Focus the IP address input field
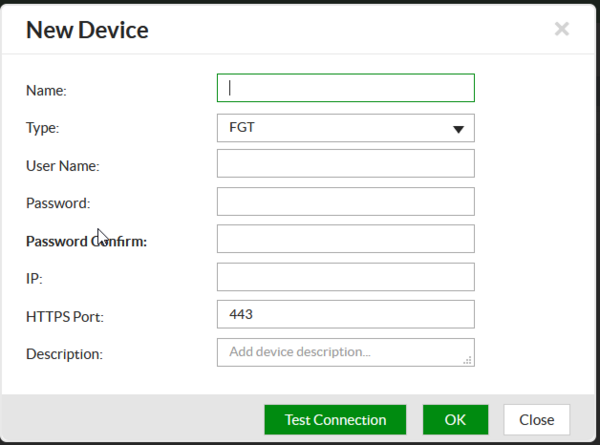Viewport: 600px width, 445px height. pyautogui.click(x=345, y=277)
